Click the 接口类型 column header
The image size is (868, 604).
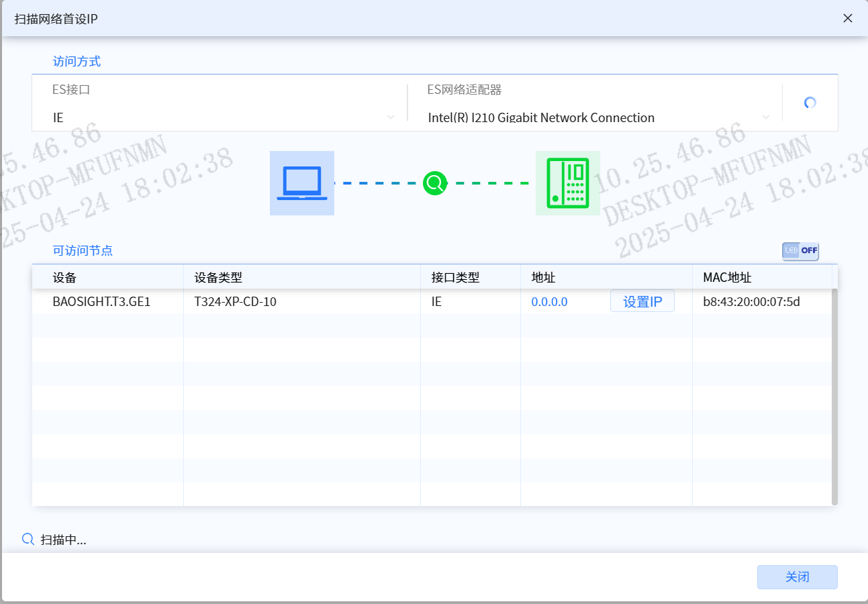(x=455, y=277)
